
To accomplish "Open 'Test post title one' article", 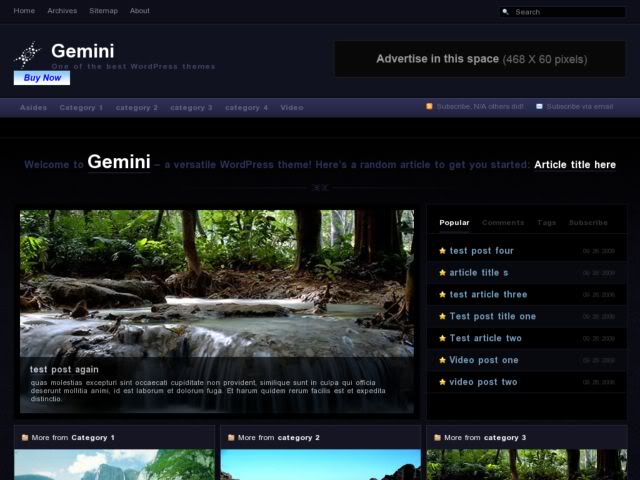I will click(x=492, y=316).
